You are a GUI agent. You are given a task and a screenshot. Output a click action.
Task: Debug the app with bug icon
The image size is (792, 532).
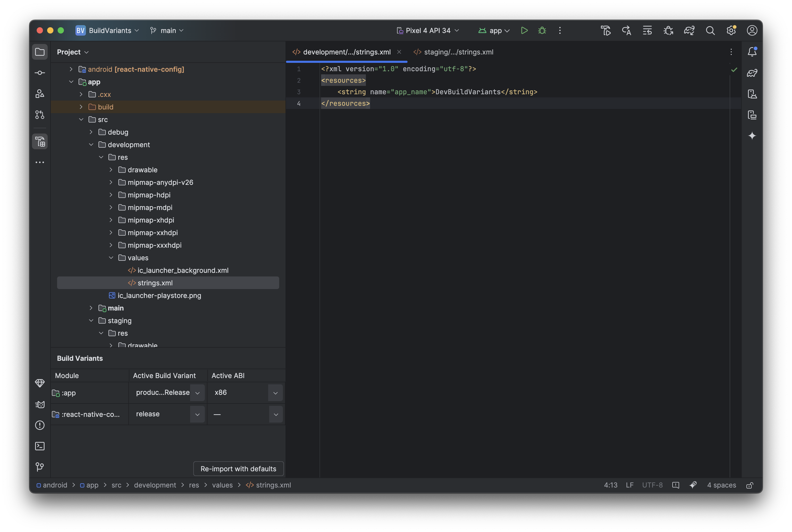coord(542,31)
